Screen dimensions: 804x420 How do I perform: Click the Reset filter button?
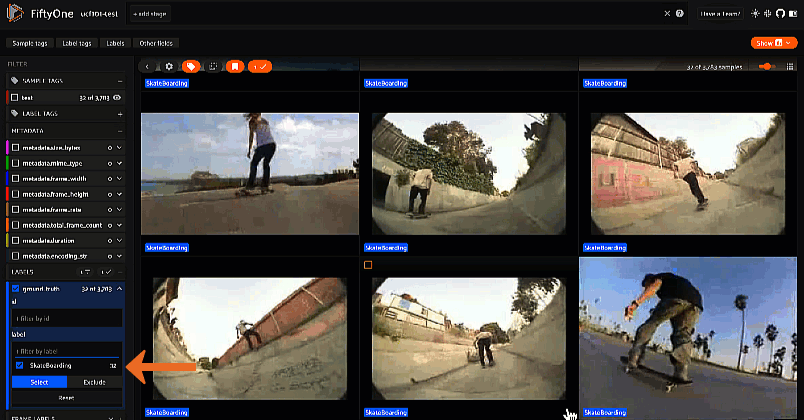pos(67,398)
